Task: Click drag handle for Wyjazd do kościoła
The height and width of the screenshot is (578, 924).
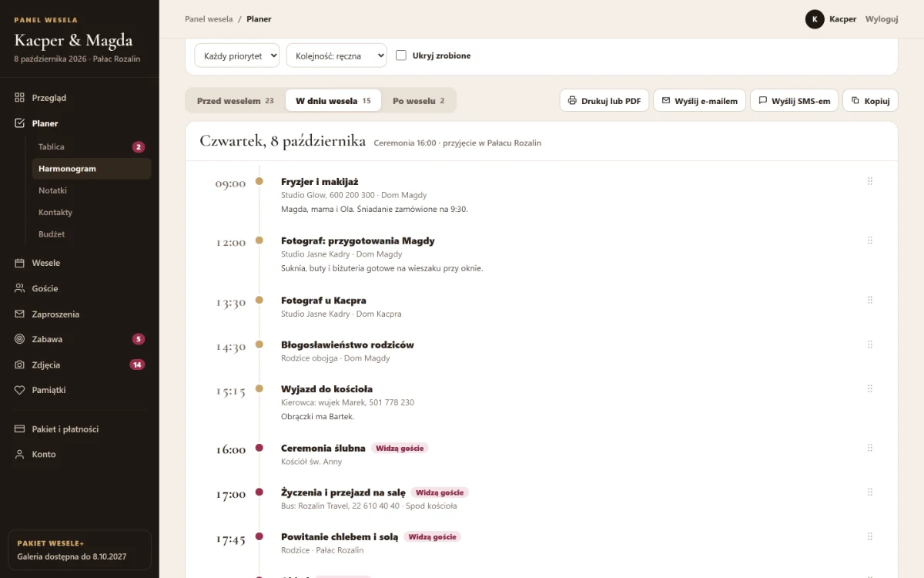Action: pyautogui.click(x=870, y=388)
